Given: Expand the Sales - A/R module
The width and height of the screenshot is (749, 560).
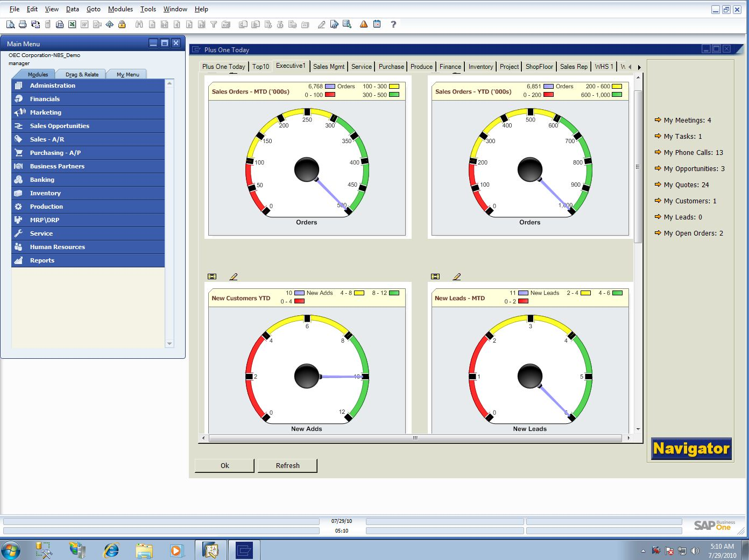Looking at the screenshot, I should coord(47,139).
